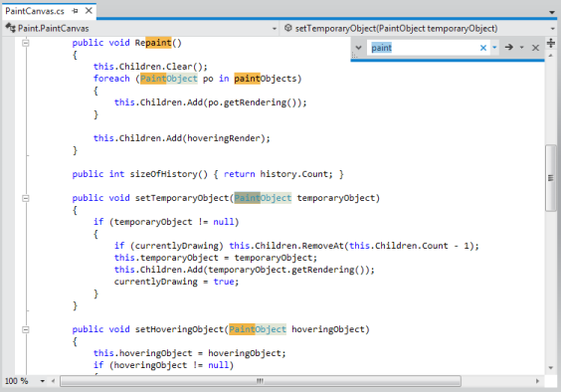Click the highlighted Repaint method name
Viewport: 561px width, 392px height.
tap(153, 43)
